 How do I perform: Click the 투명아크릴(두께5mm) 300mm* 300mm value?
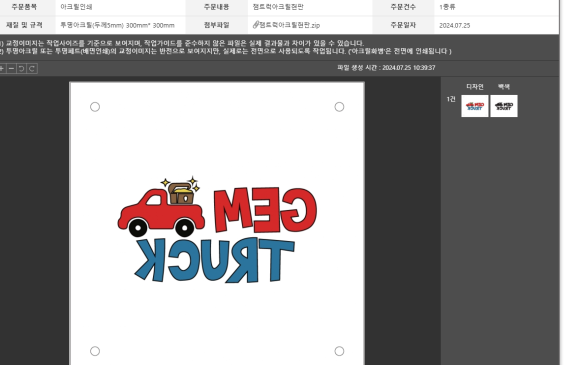point(117,25)
